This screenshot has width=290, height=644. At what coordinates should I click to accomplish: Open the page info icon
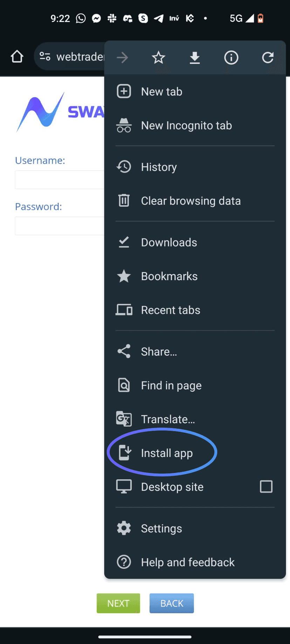(231, 57)
